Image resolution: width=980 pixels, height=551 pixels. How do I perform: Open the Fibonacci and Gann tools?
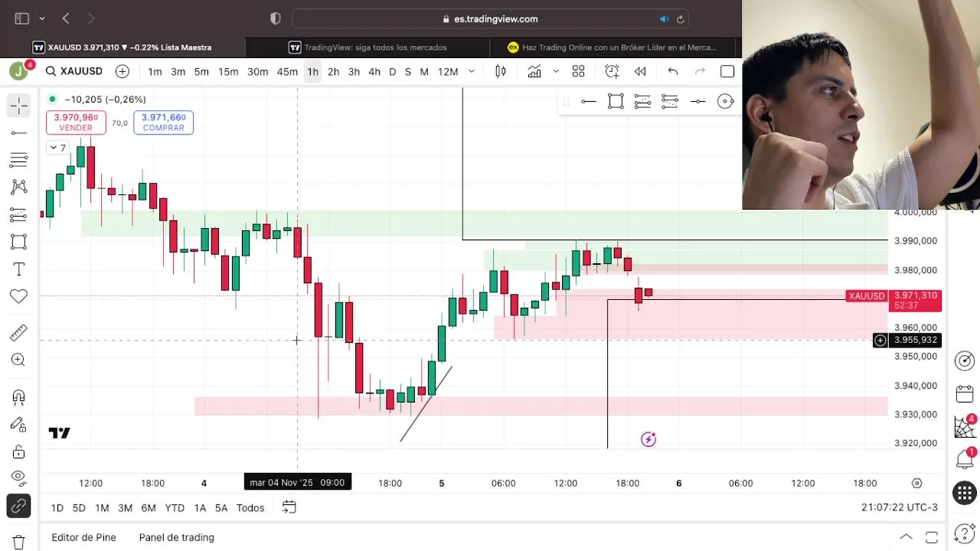(x=19, y=160)
